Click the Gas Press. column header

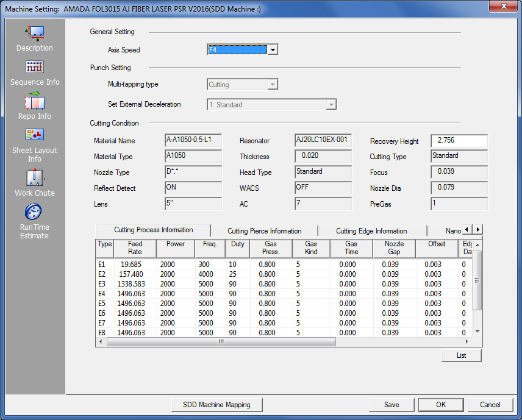[x=271, y=248]
